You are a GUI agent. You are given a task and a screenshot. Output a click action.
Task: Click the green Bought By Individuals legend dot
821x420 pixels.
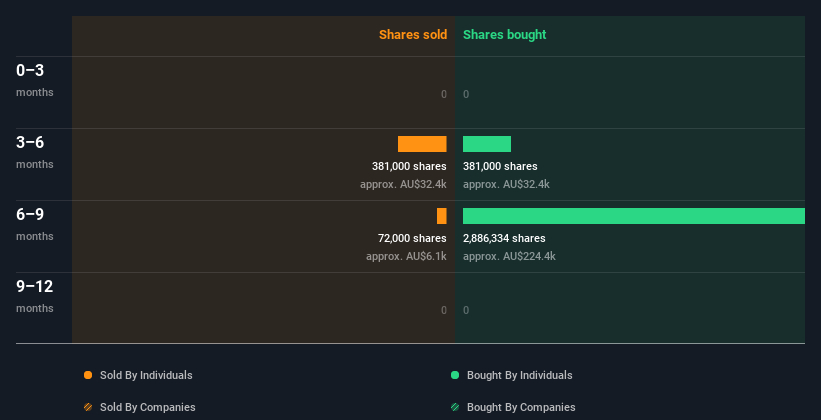[x=455, y=375]
